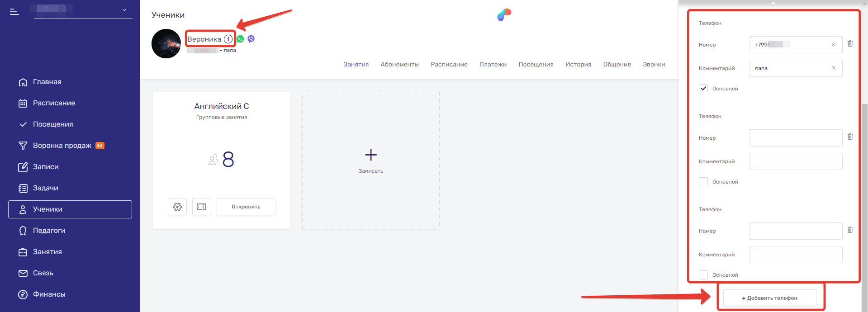The image size is (868, 312).
Task: Uncheck Основной checkbox for first phone
Action: click(x=703, y=89)
